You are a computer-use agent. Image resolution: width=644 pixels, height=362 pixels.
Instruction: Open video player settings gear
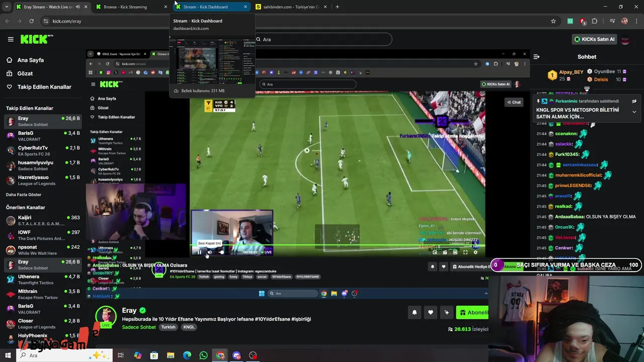475,252
